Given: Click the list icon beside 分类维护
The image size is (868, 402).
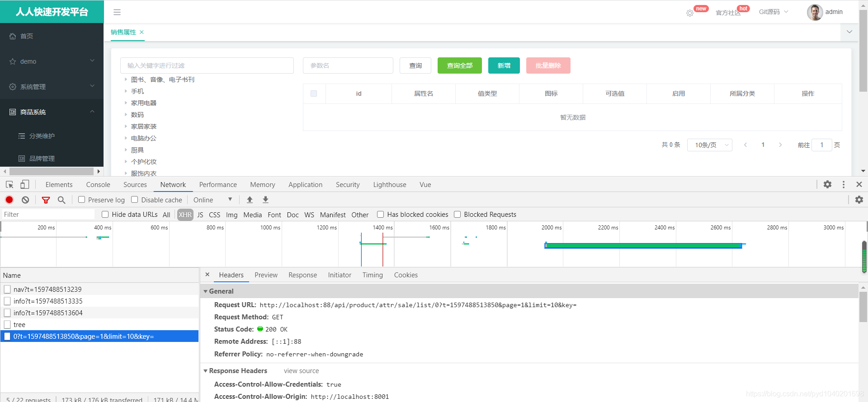Looking at the screenshot, I should 22,136.
